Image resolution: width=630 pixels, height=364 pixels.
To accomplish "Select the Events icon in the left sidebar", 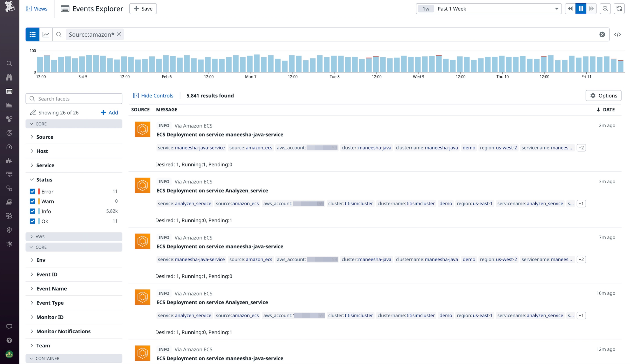I will coord(9,91).
